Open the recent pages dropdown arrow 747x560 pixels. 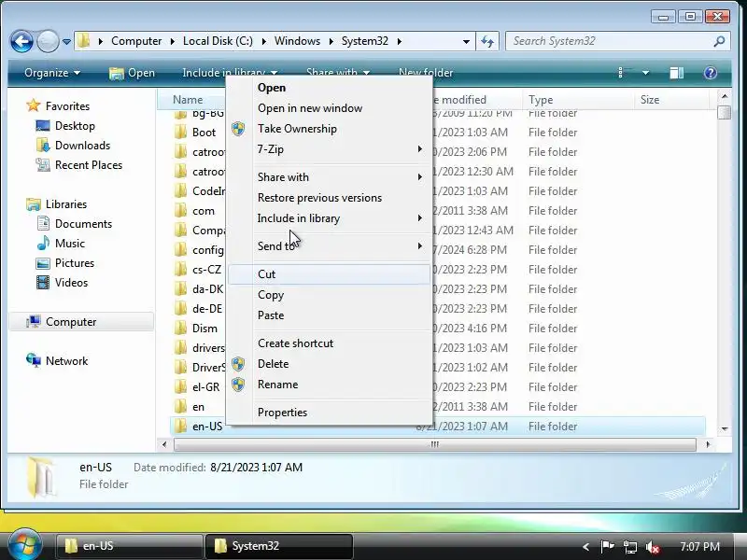point(66,42)
